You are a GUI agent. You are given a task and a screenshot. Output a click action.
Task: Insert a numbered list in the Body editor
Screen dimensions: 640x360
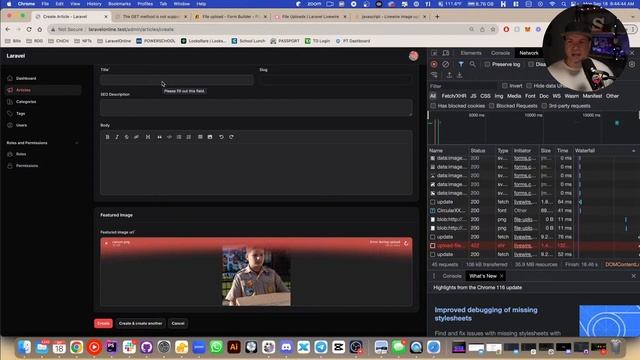click(x=189, y=137)
